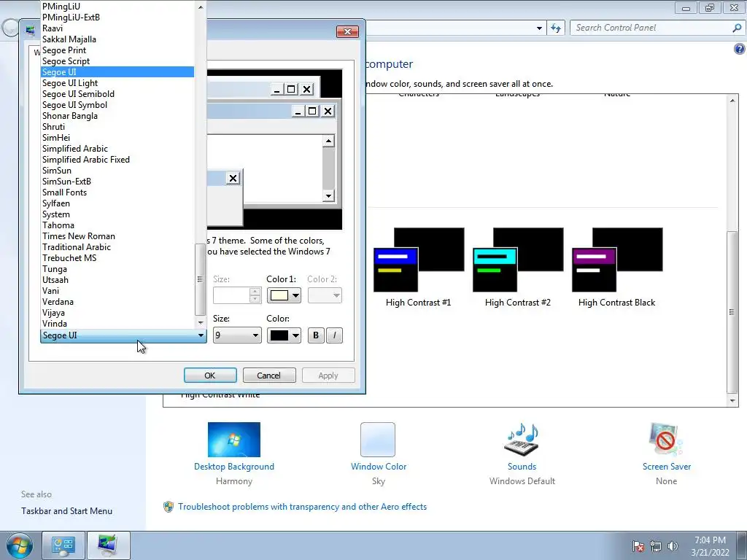
Task: Select High Contrast Black theme thumbnail
Action: pos(617,260)
